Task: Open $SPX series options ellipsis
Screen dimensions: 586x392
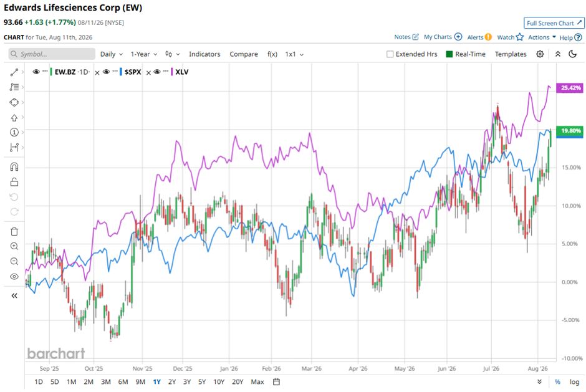Action: coord(115,72)
